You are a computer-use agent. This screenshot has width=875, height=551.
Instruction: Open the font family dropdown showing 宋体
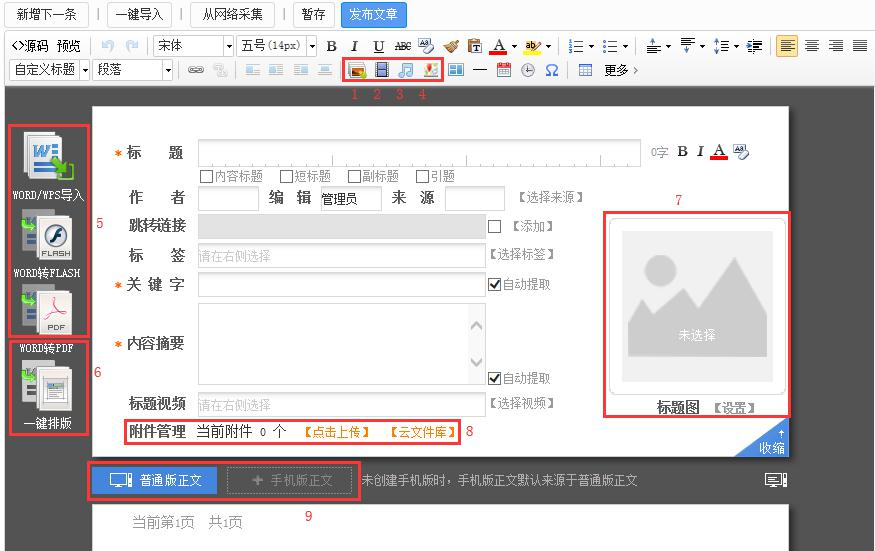(x=194, y=46)
